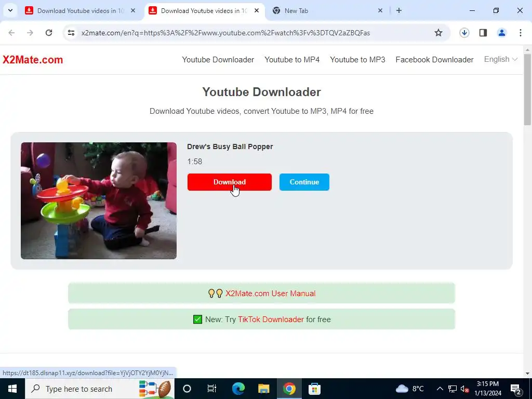This screenshot has height=399, width=532.
Task: Click the video thumbnail of the baby
Action: coord(99,201)
